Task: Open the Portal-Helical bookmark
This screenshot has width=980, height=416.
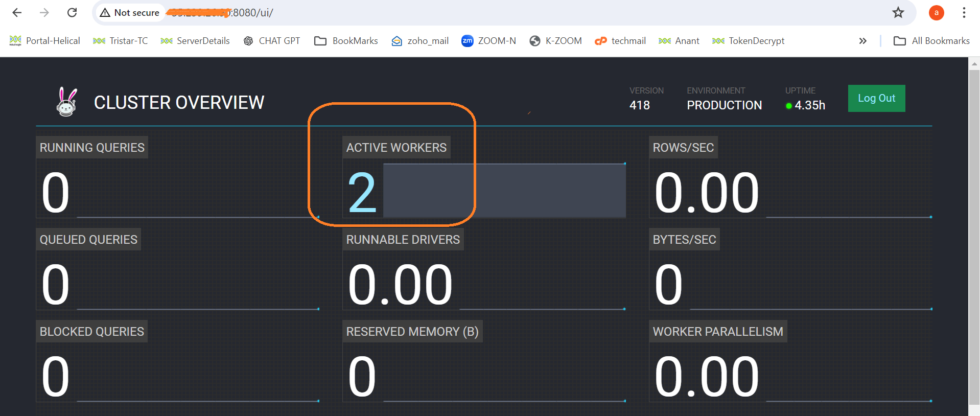Action: pyautogui.click(x=45, y=41)
